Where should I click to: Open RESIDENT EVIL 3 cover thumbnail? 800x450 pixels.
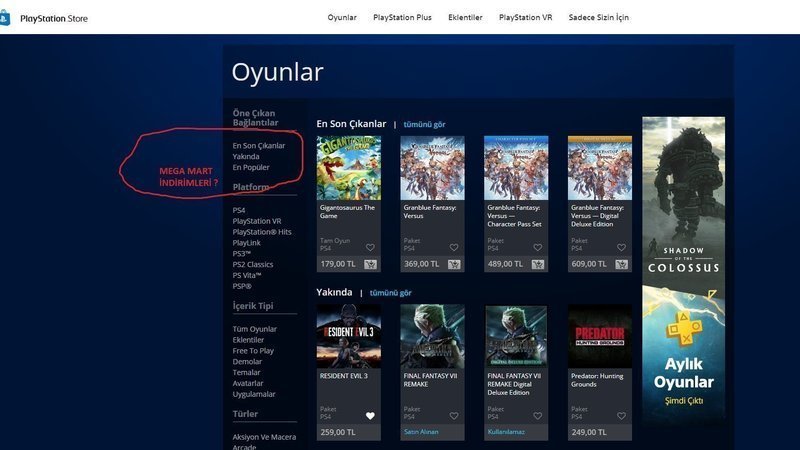point(348,336)
